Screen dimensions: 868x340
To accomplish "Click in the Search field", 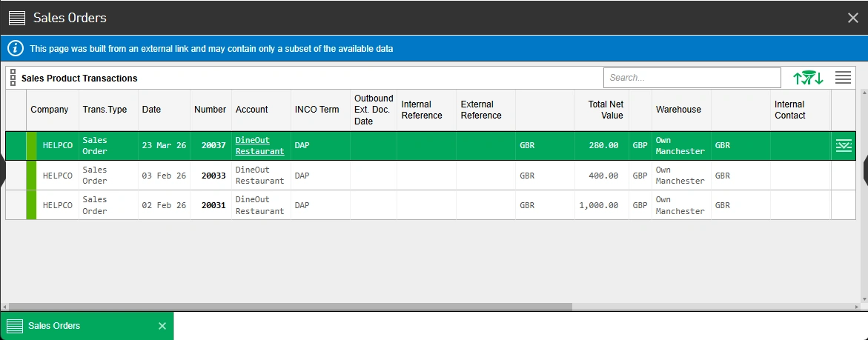I will coord(692,78).
